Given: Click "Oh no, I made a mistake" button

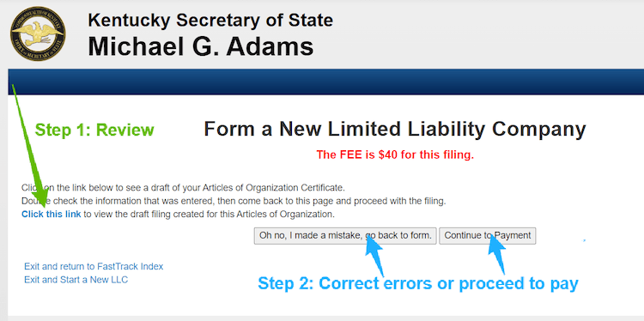Looking at the screenshot, I should pyautogui.click(x=345, y=236).
